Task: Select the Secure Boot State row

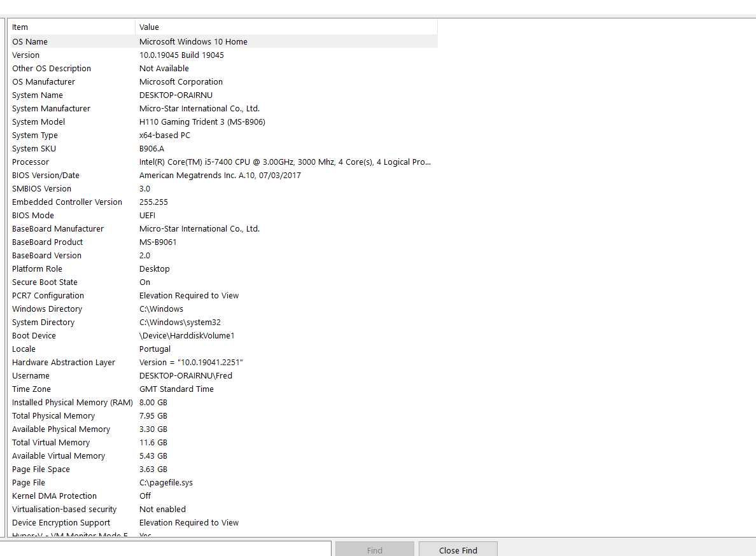Action: coord(223,282)
